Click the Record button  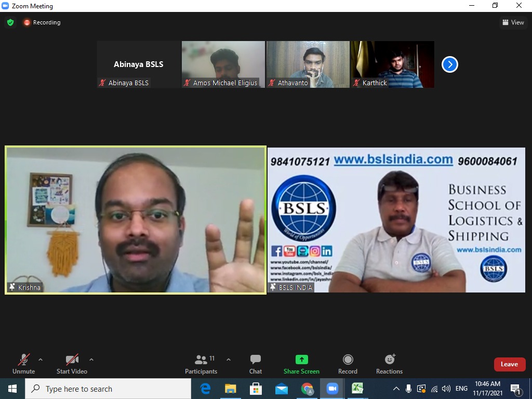click(x=348, y=364)
